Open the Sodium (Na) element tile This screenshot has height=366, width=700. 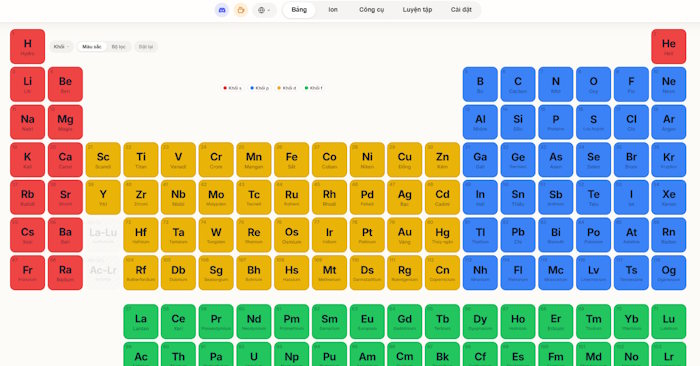click(x=28, y=122)
